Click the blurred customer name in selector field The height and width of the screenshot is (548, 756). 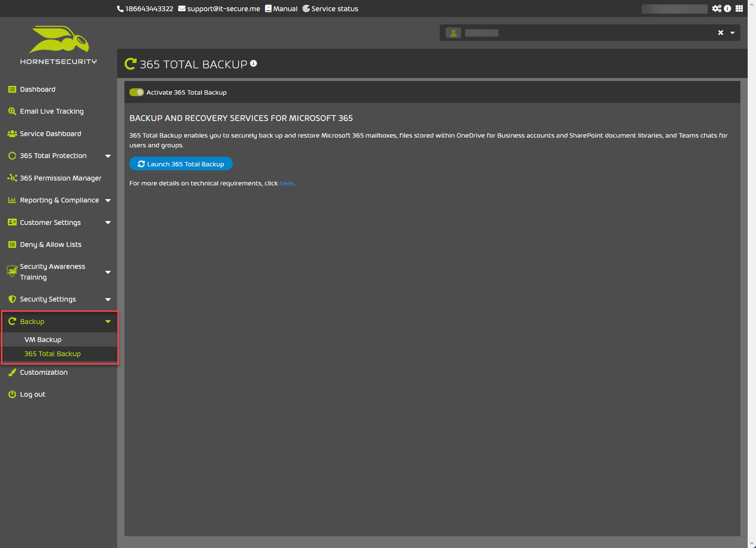(x=482, y=33)
